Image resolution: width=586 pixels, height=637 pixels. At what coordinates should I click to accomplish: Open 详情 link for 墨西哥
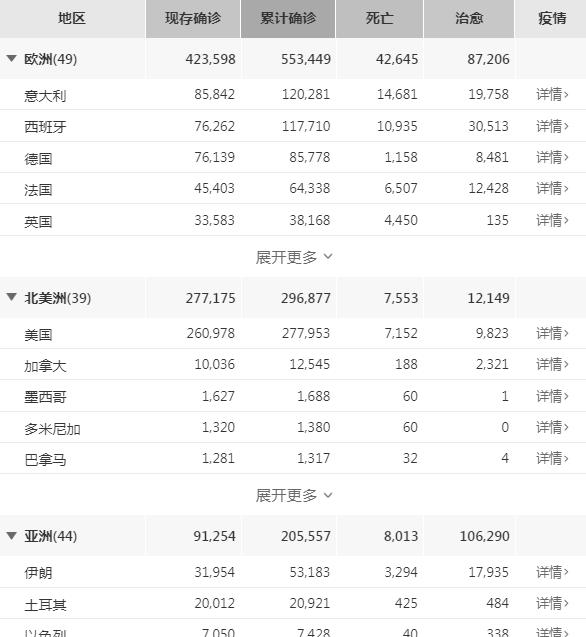click(552, 396)
